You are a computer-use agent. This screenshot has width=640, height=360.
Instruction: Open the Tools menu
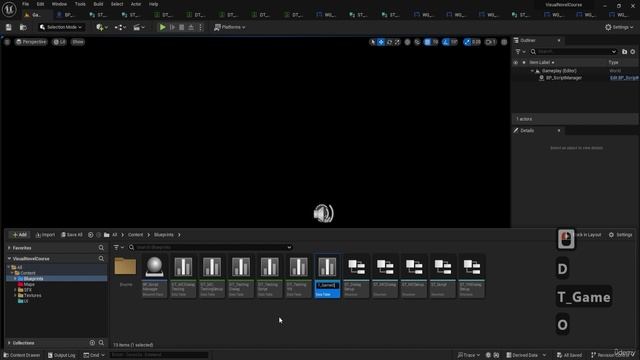point(80,4)
